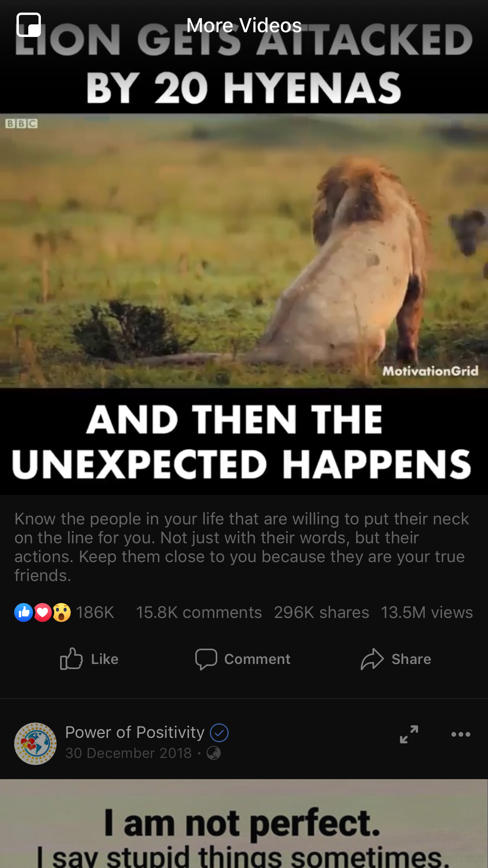Tap the thumbs-up Like icon
488x868 pixels.
pyautogui.click(x=71, y=658)
